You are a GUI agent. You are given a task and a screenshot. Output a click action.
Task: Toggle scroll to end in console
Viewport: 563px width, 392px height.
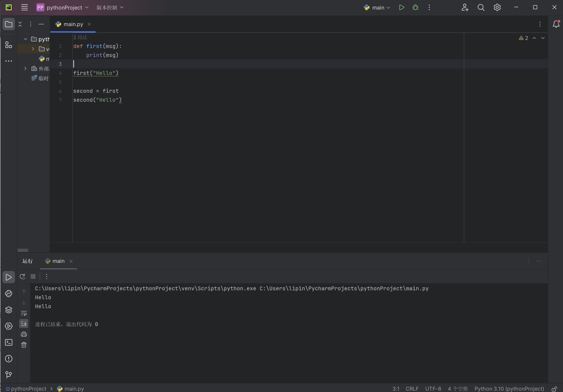[24, 324]
